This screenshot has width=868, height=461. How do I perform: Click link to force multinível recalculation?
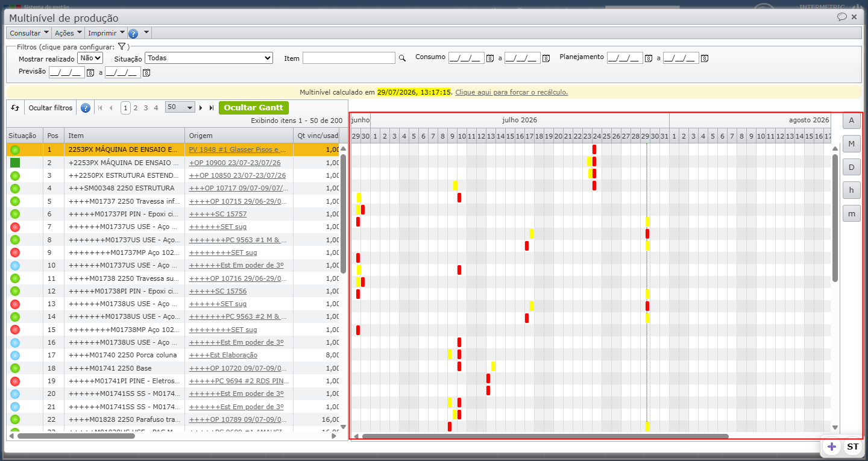511,92
